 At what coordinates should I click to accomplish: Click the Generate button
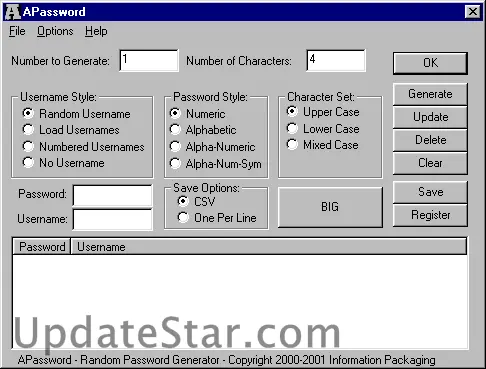click(x=430, y=94)
